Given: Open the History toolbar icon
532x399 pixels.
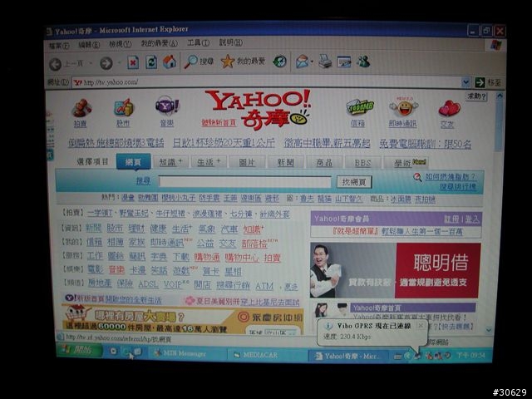Looking at the screenshot, I should [x=279, y=62].
